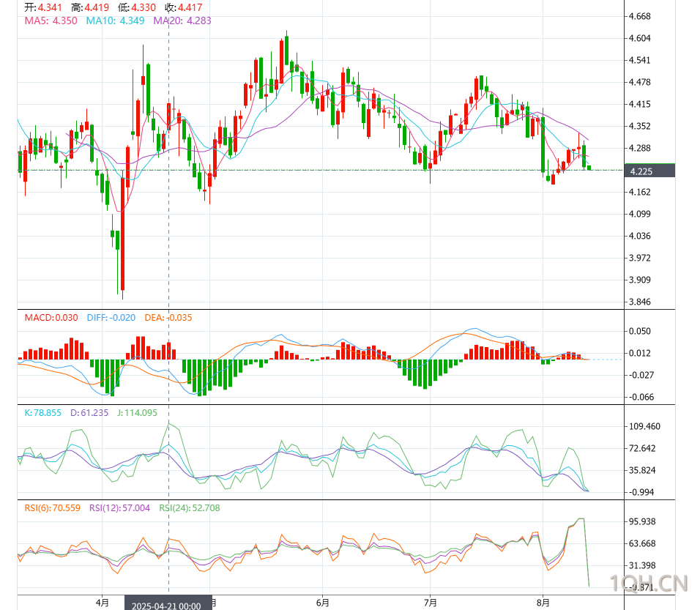
Task: Click the 8月 label on date axis
Action: coord(542,603)
